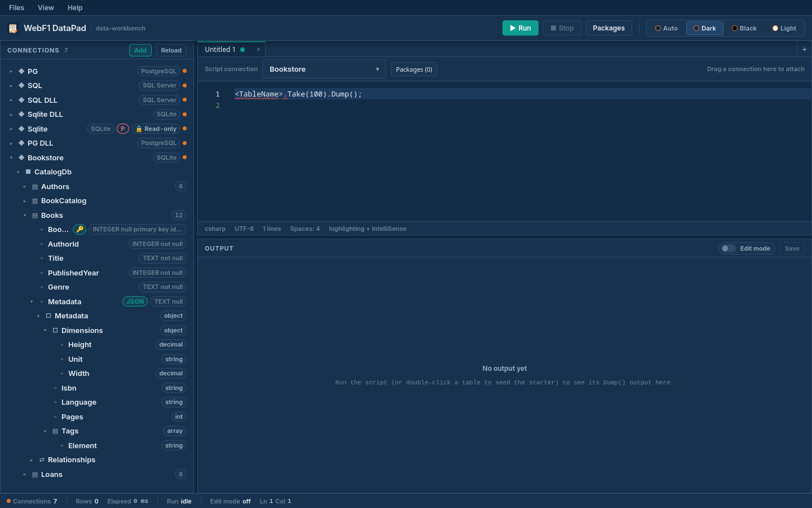
Task: Click the Add connection button
Action: click(x=140, y=50)
